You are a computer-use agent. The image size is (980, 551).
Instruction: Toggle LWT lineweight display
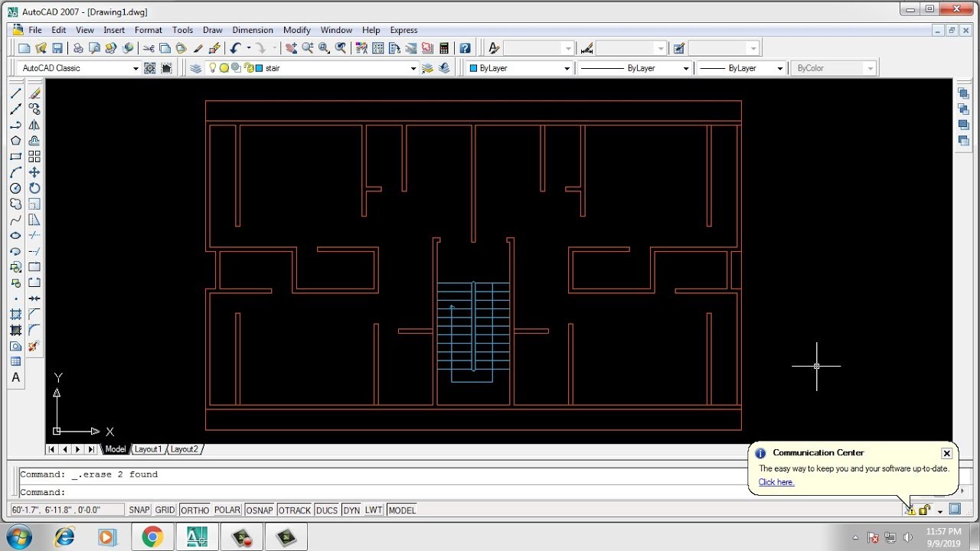[x=374, y=510]
